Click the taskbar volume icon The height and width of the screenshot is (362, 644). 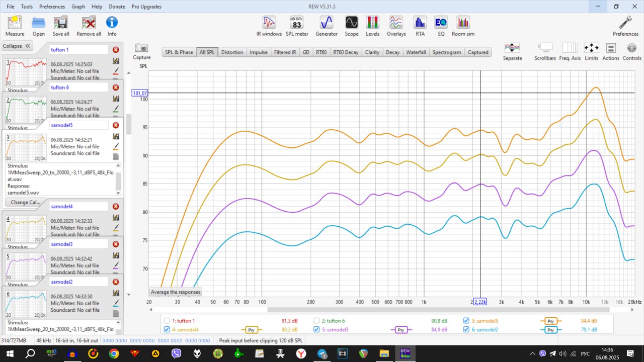pos(562,353)
